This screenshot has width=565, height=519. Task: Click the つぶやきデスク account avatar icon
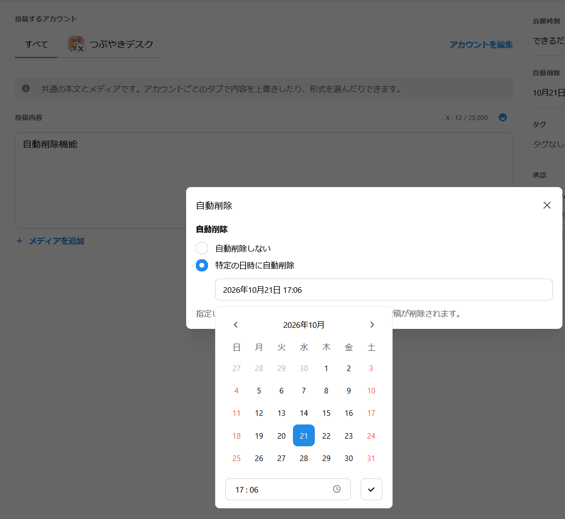(x=76, y=44)
